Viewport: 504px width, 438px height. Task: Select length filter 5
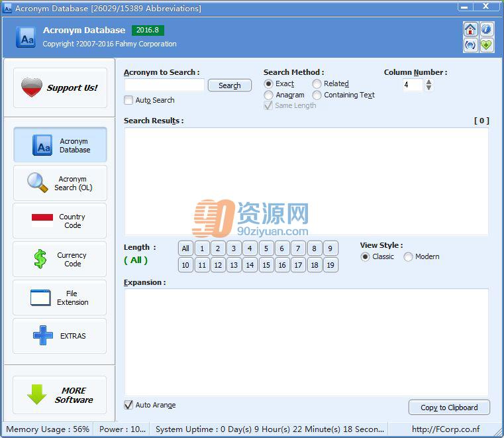pyautogui.click(x=266, y=248)
